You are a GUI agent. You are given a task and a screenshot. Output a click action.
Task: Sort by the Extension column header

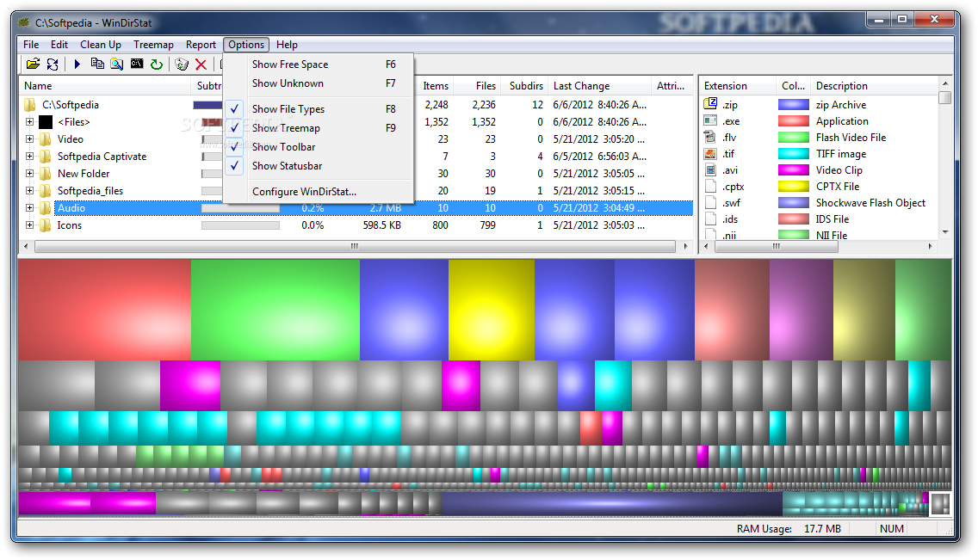[738, 86]
